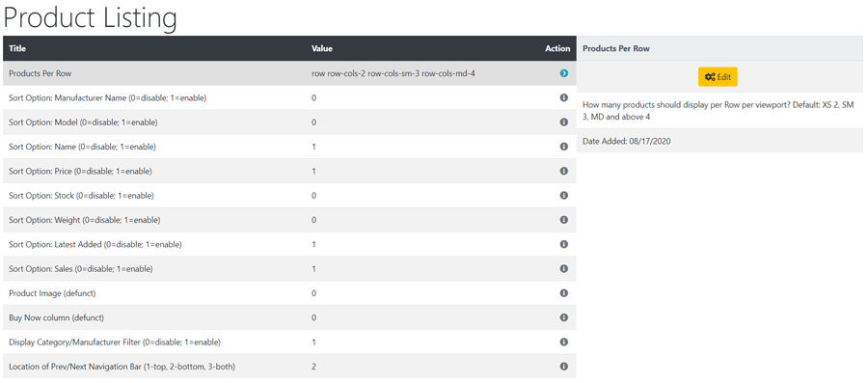Image resolution: width=868 pixels, height=383 pixels.
Task: Select Buy Now column (defunct) row title
Action: coord(57,318)
